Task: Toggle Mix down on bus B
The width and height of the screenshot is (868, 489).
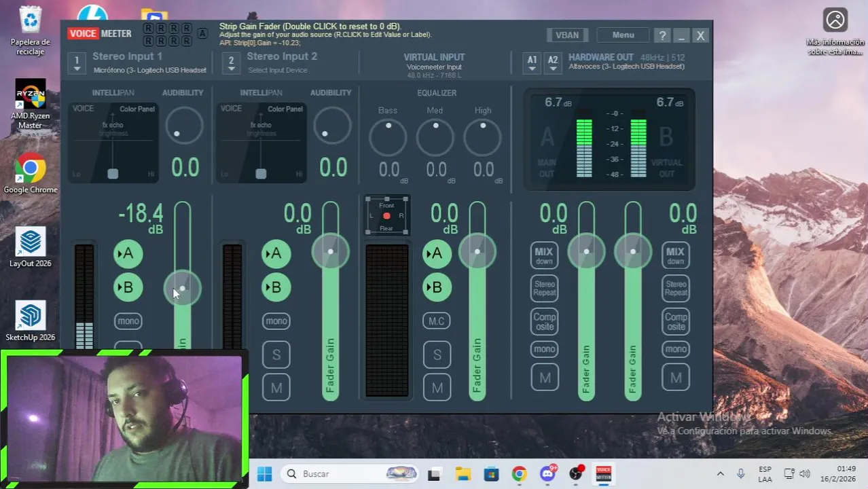Action: 676,255
